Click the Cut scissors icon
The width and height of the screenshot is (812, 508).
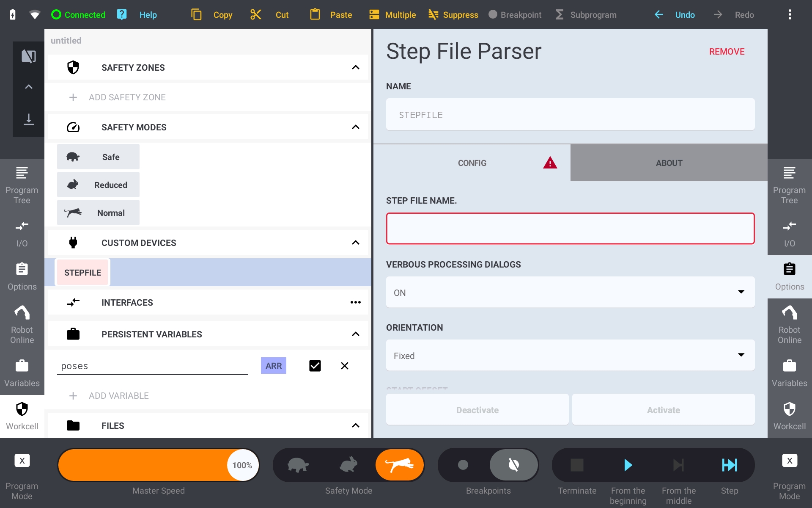(x=255, y=15)
